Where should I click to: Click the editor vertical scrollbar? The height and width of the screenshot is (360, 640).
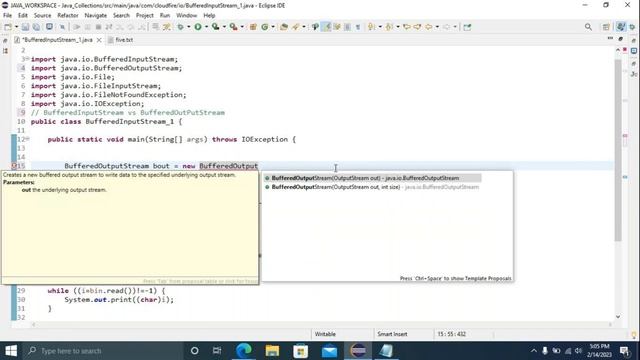(x=618, y=149)
